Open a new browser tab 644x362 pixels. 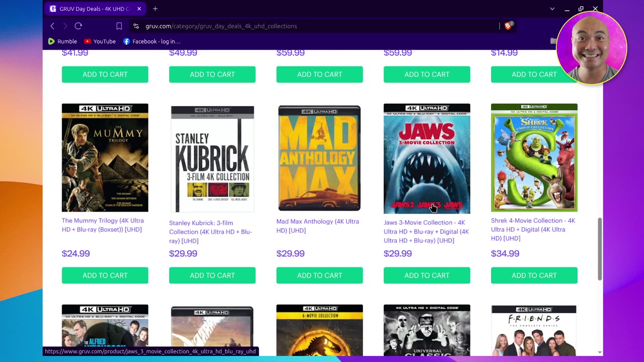[155, 9]
